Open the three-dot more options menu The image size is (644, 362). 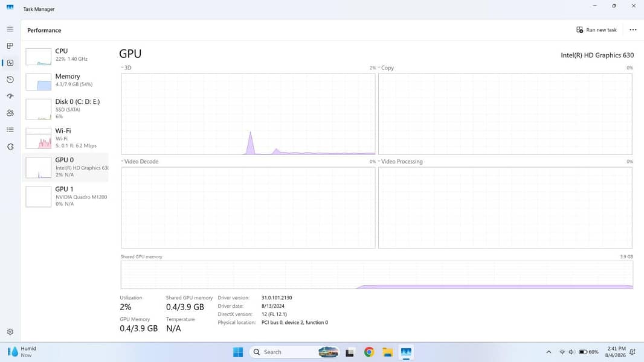633,30
